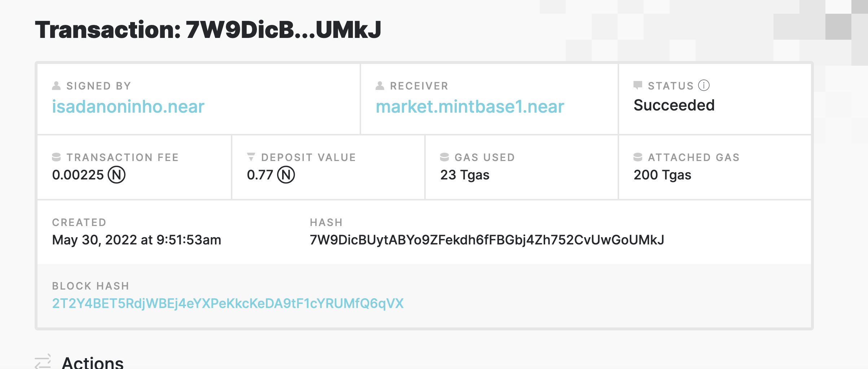
Task: Click the Attached Gas coin icon
Action: 638,157
